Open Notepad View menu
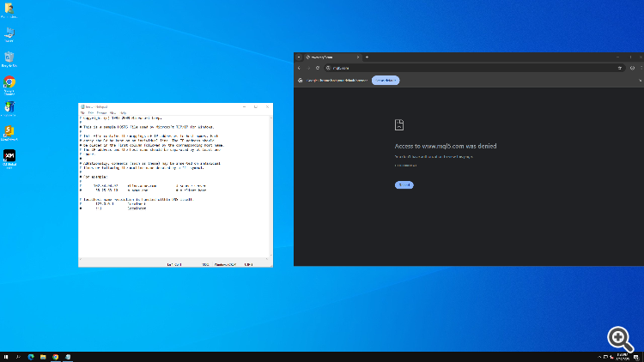This screenshot has height=362, width=644. pyautogui.click(x=112, y=113)
